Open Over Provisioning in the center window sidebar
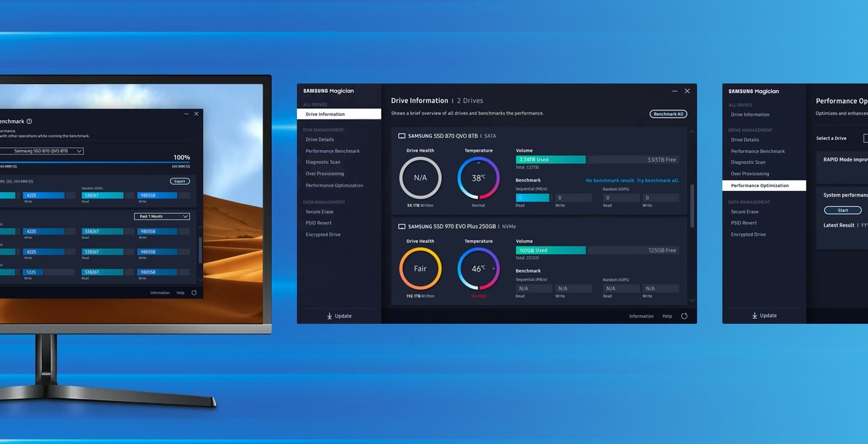Image resolution: width=868 pixels, height=444 pixels. point(325,174)
